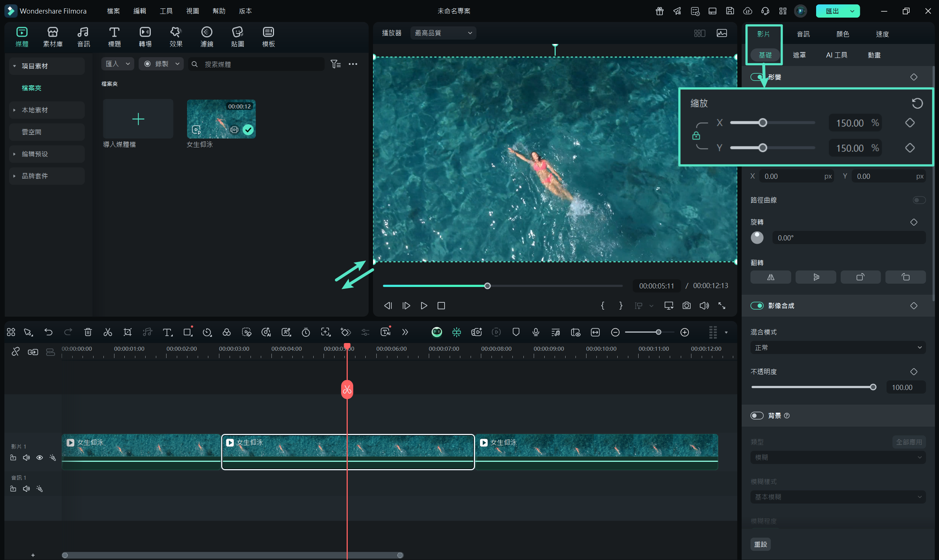Mute the 音訊 1 track
939x560 pixels.
click(26, 489)
